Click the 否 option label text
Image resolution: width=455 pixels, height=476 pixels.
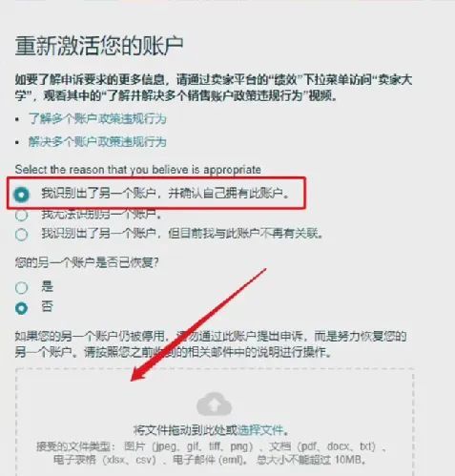47,307
